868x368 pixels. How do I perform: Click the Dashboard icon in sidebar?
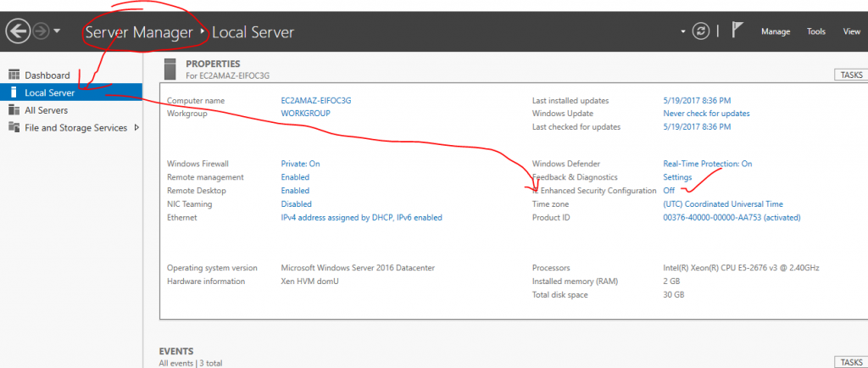click(14, 75)
